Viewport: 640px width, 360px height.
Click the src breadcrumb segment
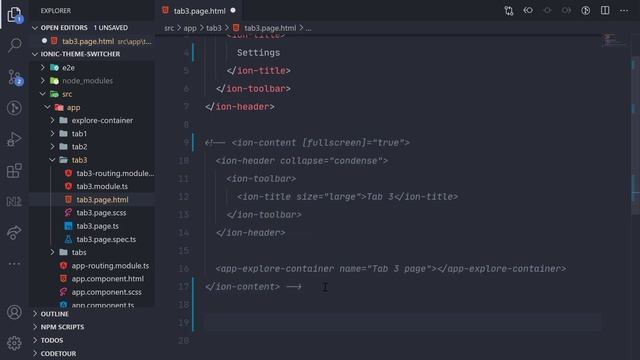[x=169, y=28]
